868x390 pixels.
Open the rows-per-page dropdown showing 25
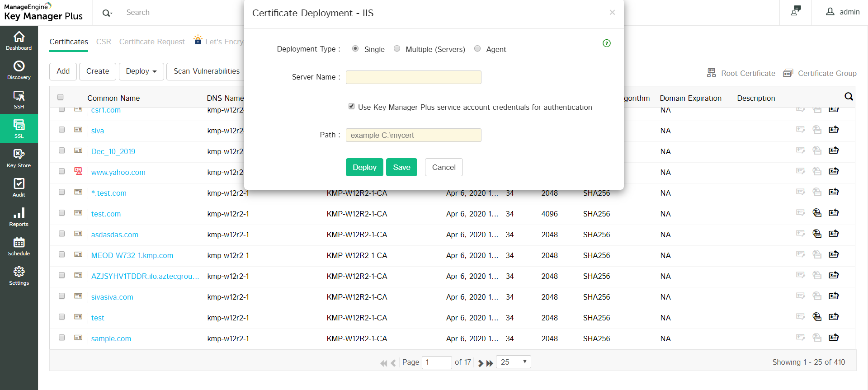click(x=513, y=362)
